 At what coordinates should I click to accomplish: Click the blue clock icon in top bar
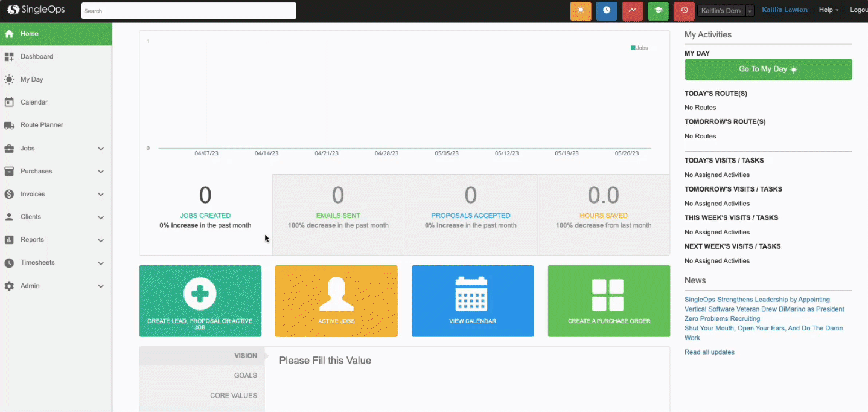pos(607,11)
